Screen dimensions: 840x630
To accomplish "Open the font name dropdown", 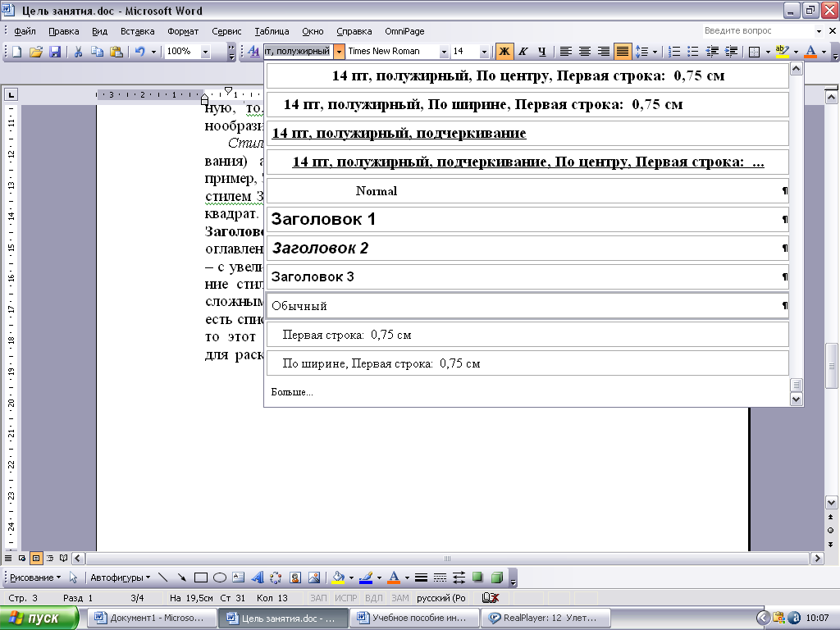I will coord(444,52).
